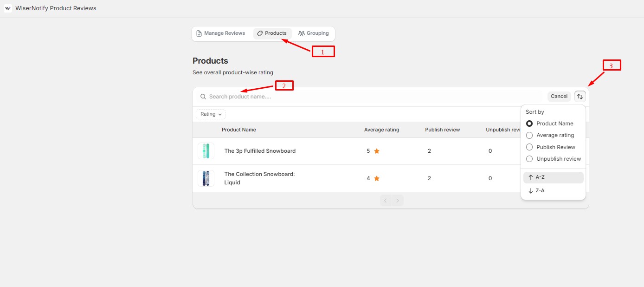Click the star icon for Collection Snowboard Liquid
644x287 pixels.
coord(377,178)
